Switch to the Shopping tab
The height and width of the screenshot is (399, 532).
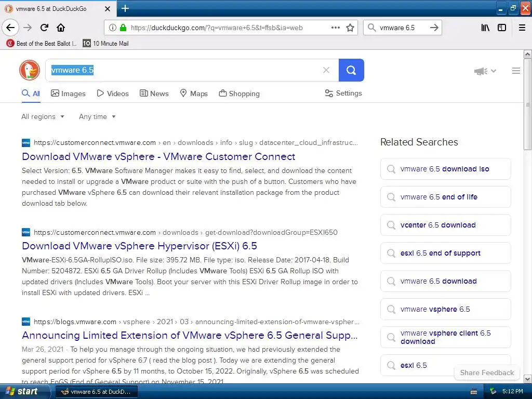239,94
